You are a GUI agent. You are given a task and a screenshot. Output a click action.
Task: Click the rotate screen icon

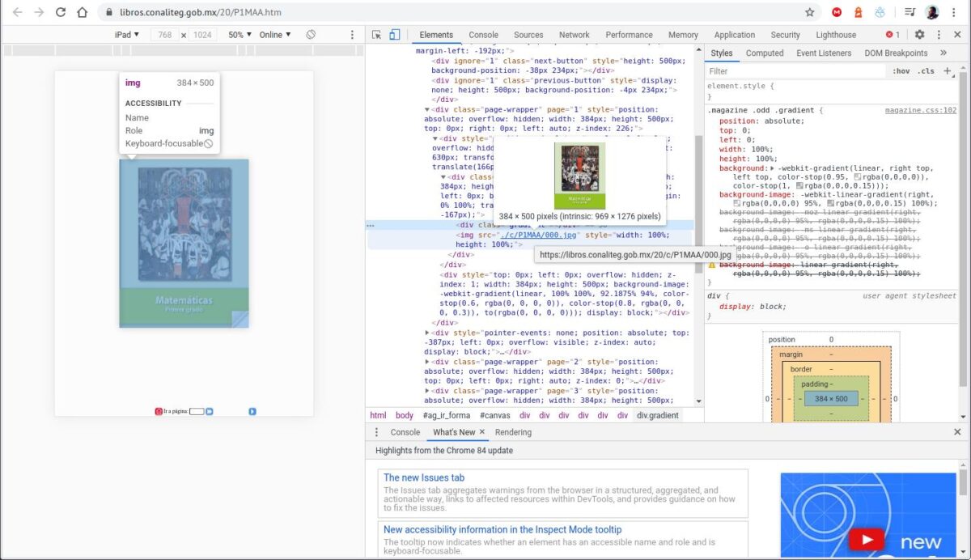[311, 35]
